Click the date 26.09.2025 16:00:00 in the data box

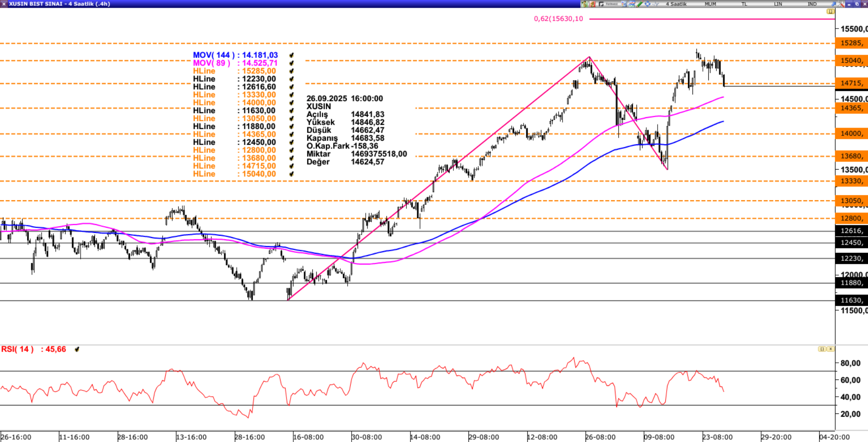(x=345, y=99)
